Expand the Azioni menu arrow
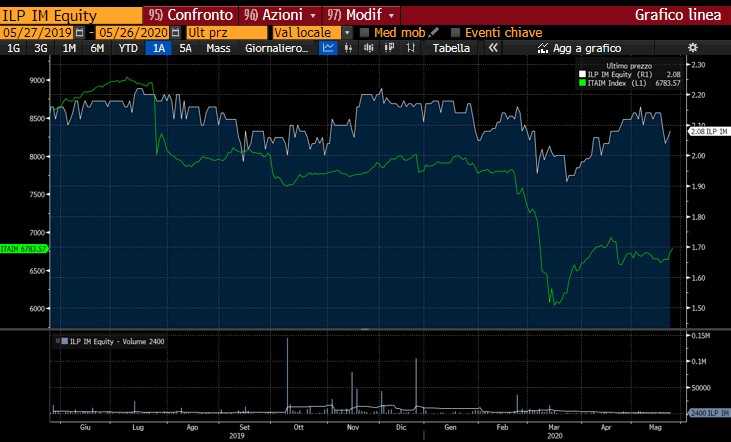731x442 pixels. 313,15
